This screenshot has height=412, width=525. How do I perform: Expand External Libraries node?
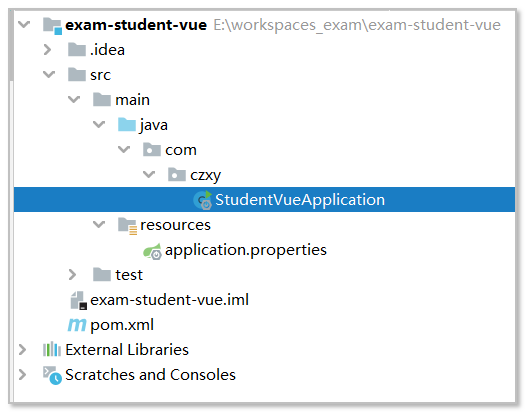[22, 349]
